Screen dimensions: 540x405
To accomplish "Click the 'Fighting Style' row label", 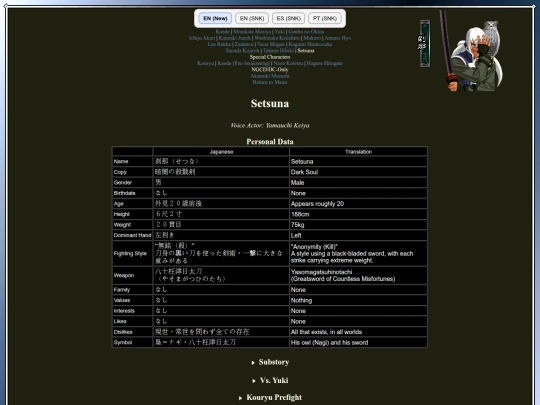I will coord(133,253).
